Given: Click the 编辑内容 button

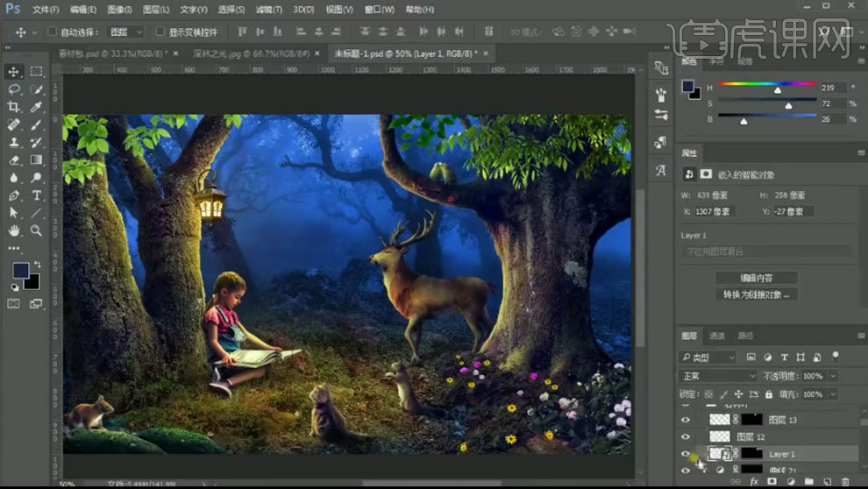Looking at the screenshot, I should 756,278.
